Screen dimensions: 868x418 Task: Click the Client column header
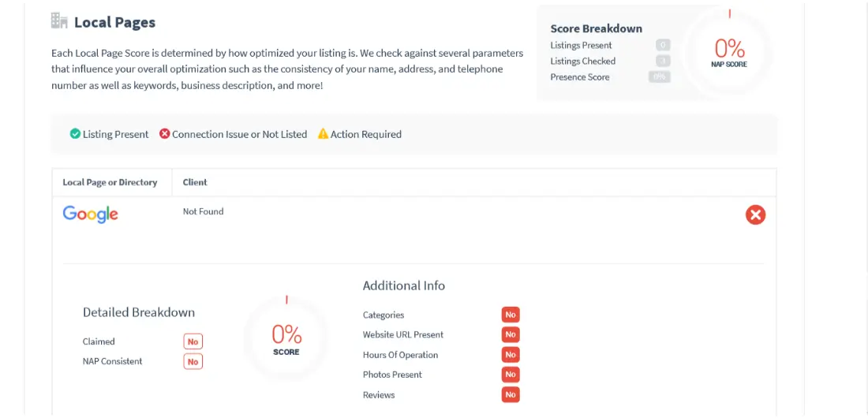click(195, 182)
